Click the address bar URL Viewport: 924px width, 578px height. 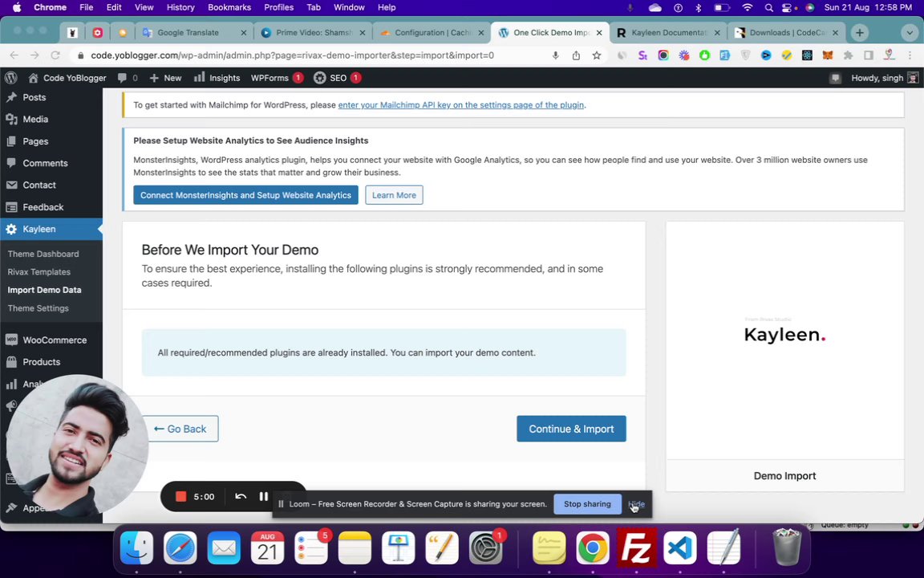[292, 55]
